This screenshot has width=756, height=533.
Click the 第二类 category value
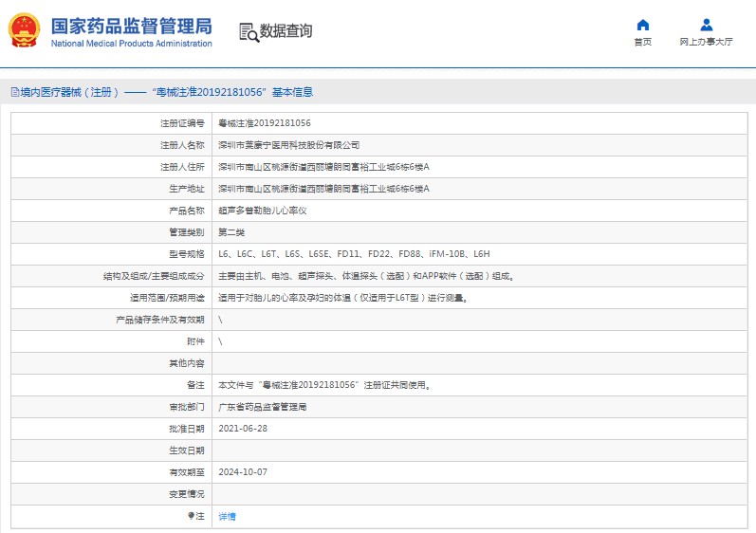click(231, 232)
